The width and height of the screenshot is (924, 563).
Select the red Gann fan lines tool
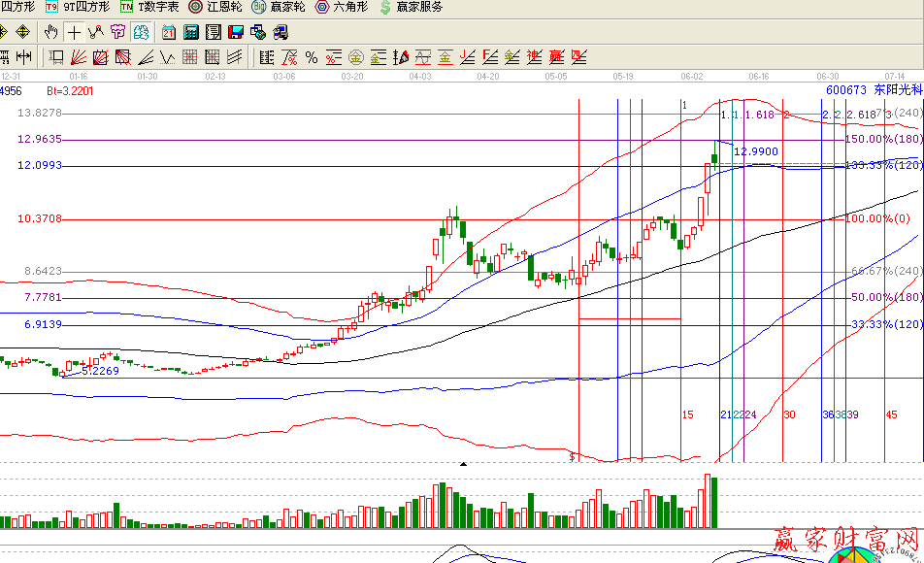80,57
